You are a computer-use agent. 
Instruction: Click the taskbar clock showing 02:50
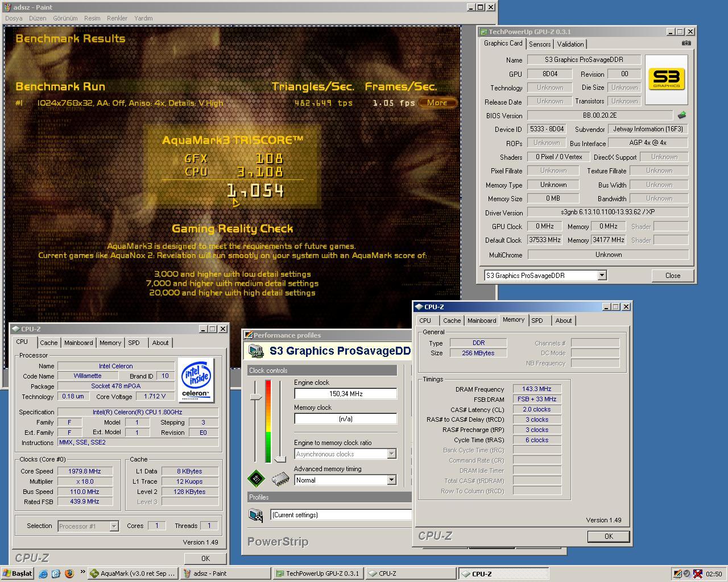click(714, 574)
